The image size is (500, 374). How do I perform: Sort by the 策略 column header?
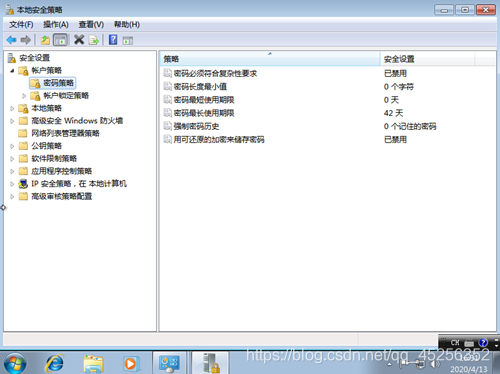pyautogui.click(x=270, y=59)
